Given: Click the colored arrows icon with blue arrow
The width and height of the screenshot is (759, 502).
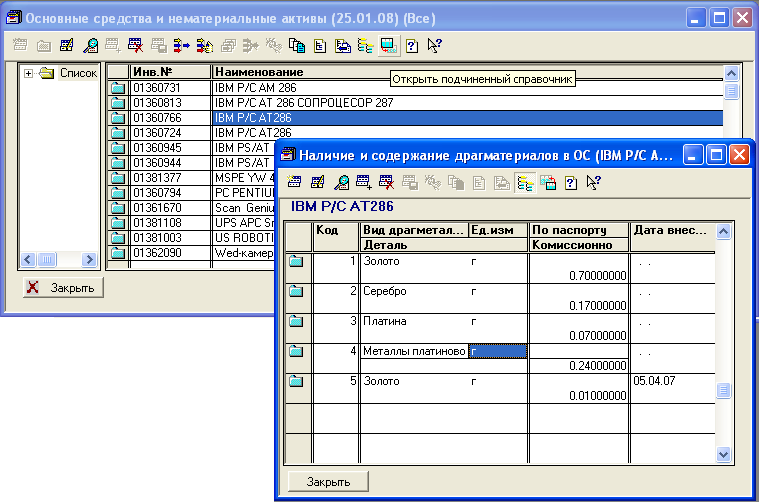Looking at the screenshot, I should point(182,46).
